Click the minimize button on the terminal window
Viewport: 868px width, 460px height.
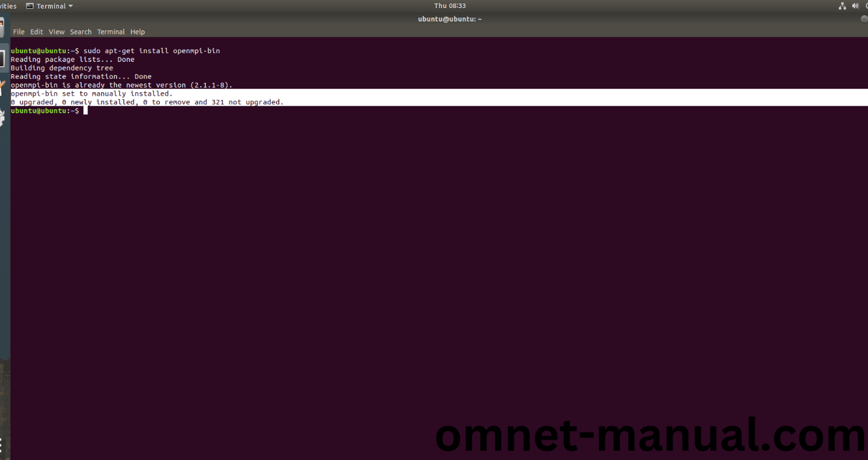[x=864, y=19]
